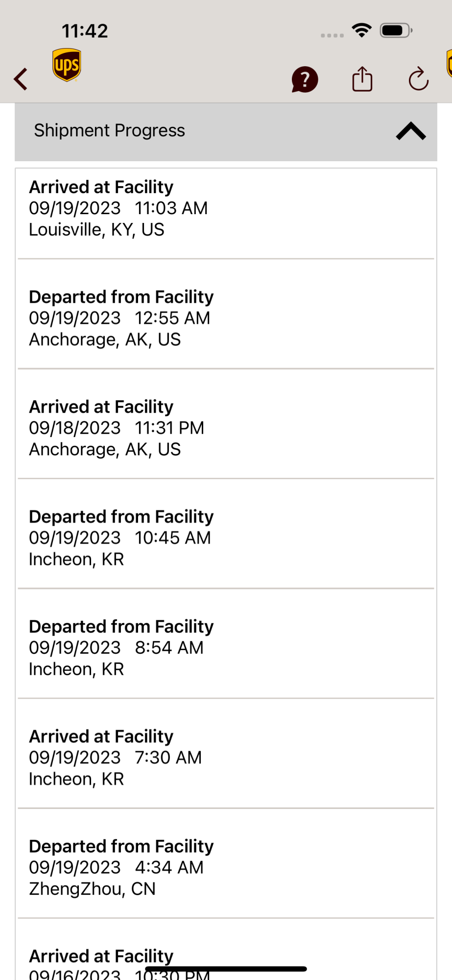Image resolution: width=452 pixels, height=980 pixels.
Task: Tap the battery status icon
Action: (x=396, y=30)
